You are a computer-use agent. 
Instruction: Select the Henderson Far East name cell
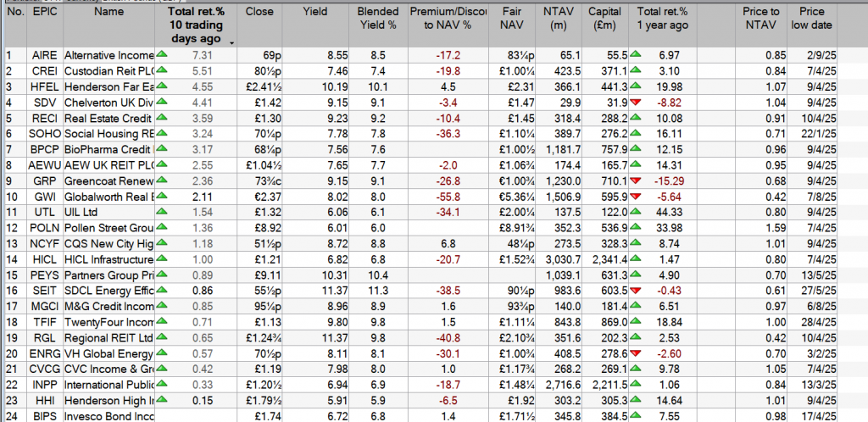coord(109,86)
